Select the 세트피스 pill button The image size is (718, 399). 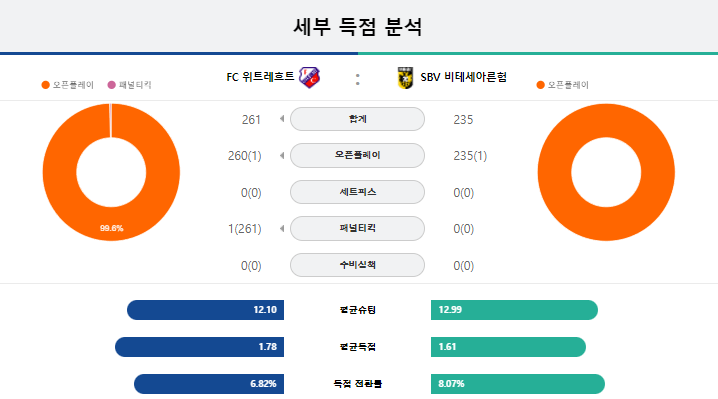point(357,192)
